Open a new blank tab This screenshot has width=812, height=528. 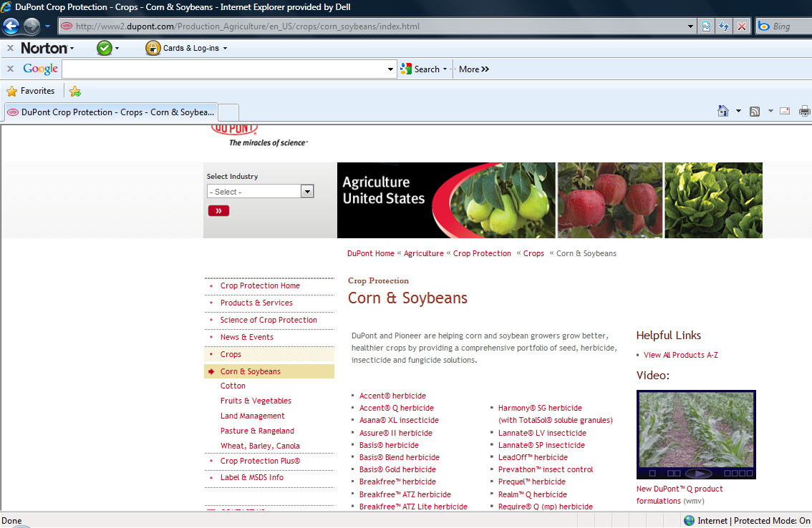(228, 112)
